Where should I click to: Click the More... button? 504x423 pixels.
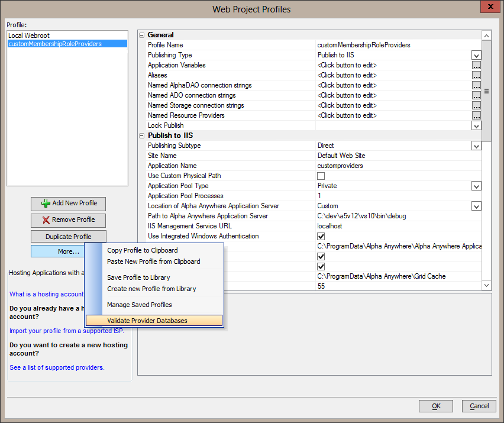58,251
